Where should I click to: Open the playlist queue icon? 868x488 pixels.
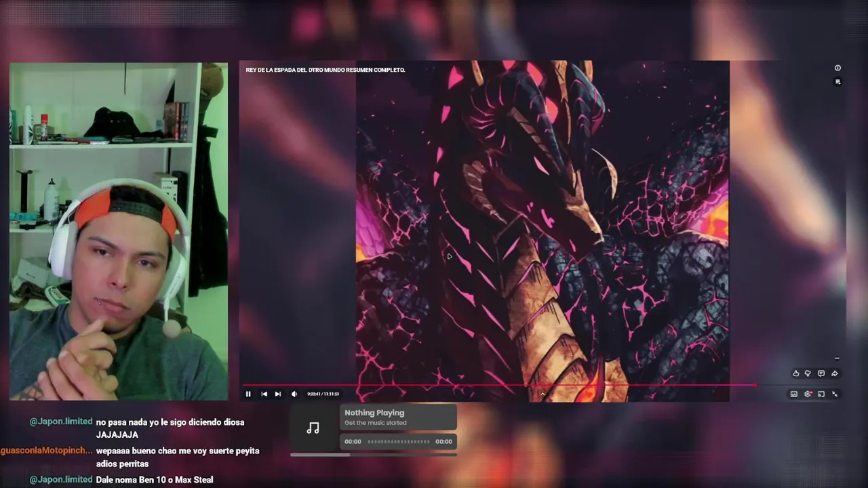click(837, 82)
